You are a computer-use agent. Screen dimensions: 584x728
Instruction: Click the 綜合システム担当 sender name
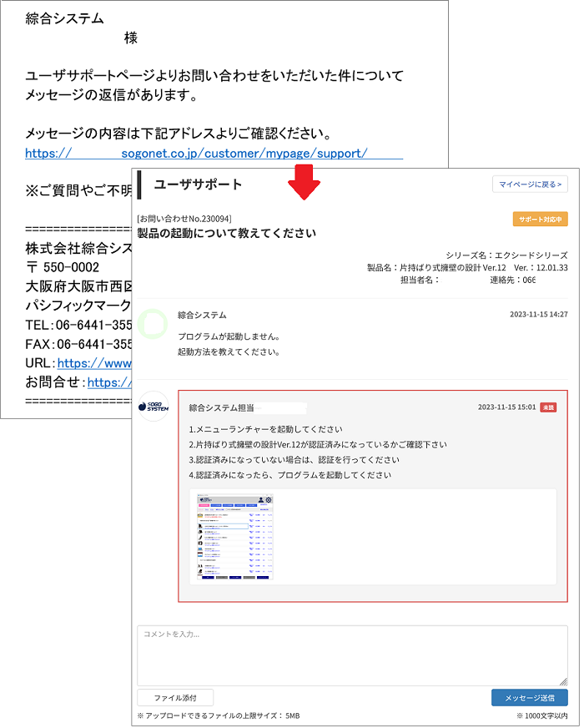click(x=221, y=408)
